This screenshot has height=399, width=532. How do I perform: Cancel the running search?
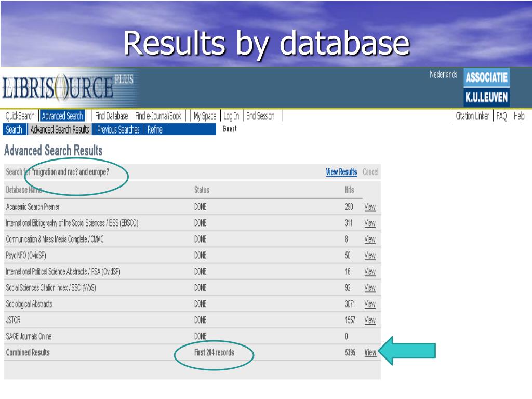(x=370, y=172)
